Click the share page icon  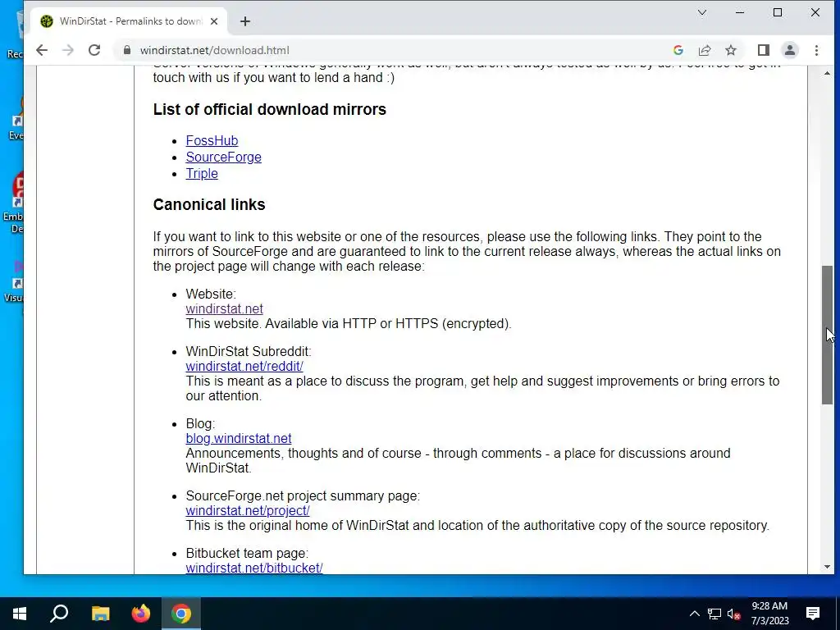[x=705, y=50]
